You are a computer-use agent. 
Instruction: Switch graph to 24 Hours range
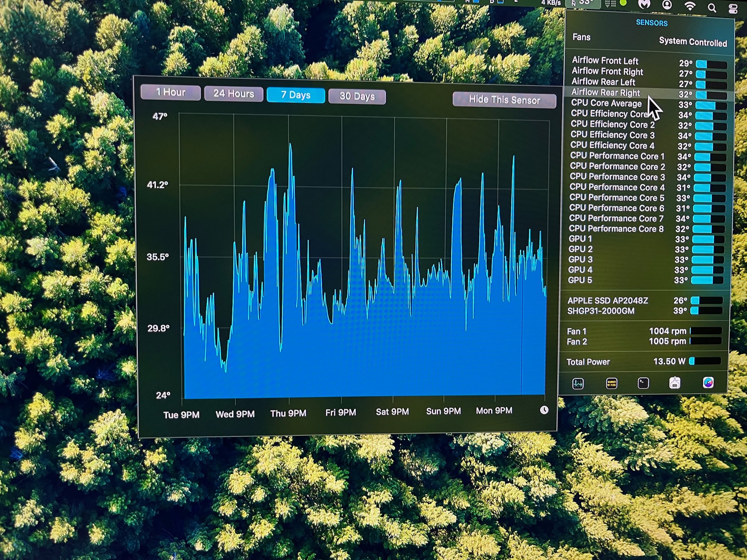(234, 94)
